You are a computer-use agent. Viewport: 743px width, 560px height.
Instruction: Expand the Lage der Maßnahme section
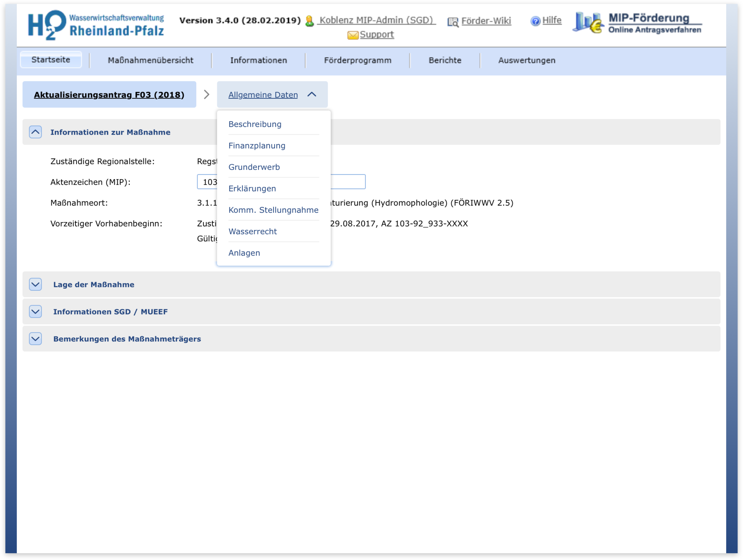tap(35, 284)
